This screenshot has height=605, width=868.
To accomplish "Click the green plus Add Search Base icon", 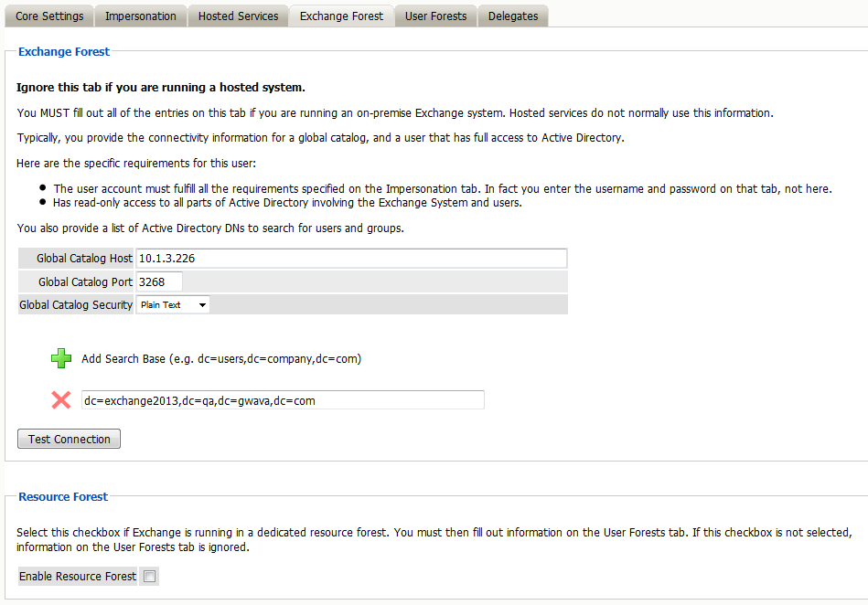I will click(61, 359).
